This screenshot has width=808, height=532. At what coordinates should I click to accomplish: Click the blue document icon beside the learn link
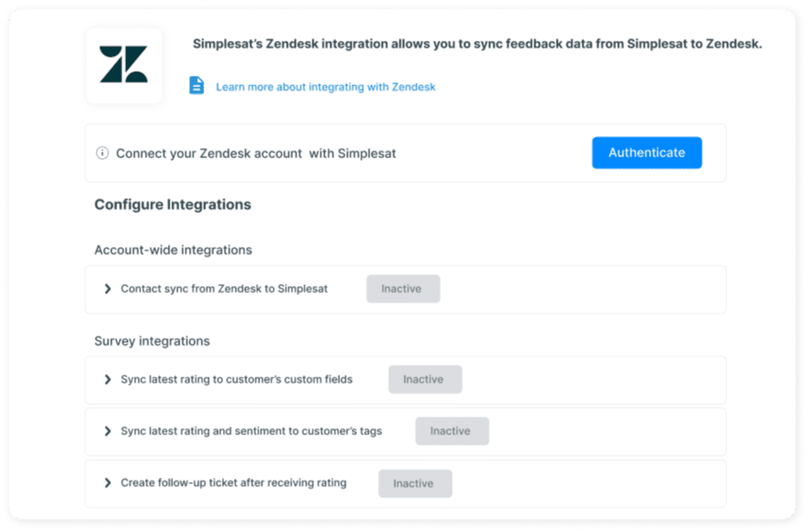pos(197,85)
